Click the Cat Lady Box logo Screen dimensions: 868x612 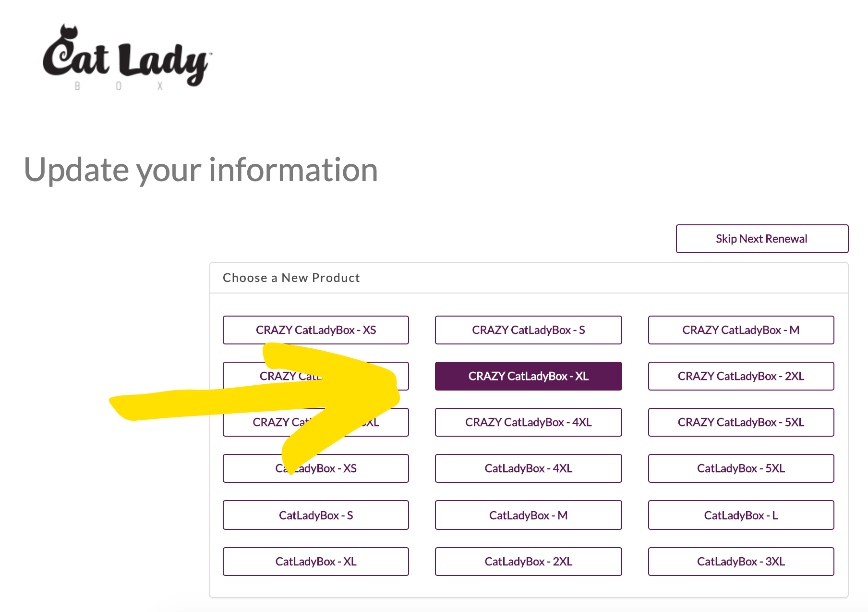click(127, 58)
